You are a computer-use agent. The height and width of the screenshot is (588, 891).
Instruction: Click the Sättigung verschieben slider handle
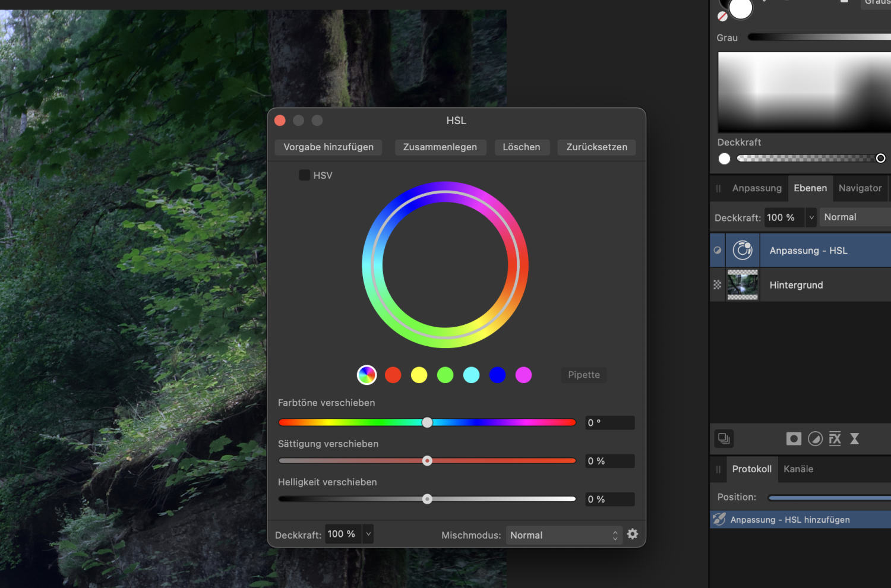pyautogui.click(x=427, y=460)
